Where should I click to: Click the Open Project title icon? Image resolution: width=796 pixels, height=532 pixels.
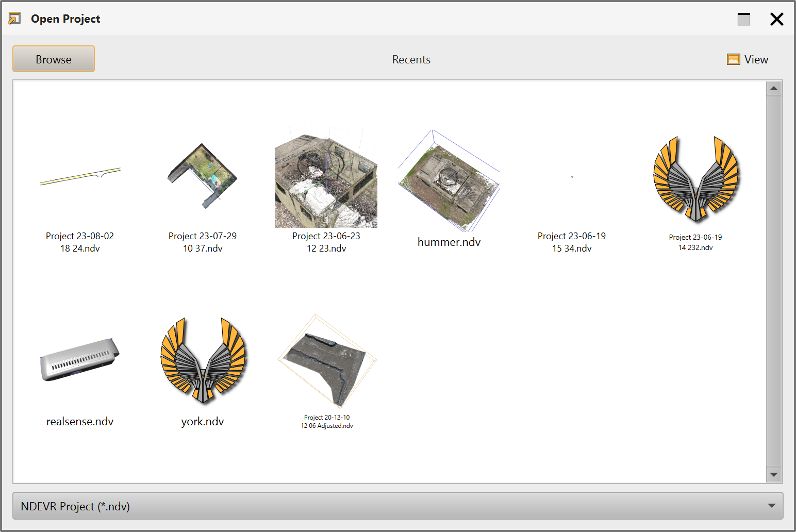14,19
